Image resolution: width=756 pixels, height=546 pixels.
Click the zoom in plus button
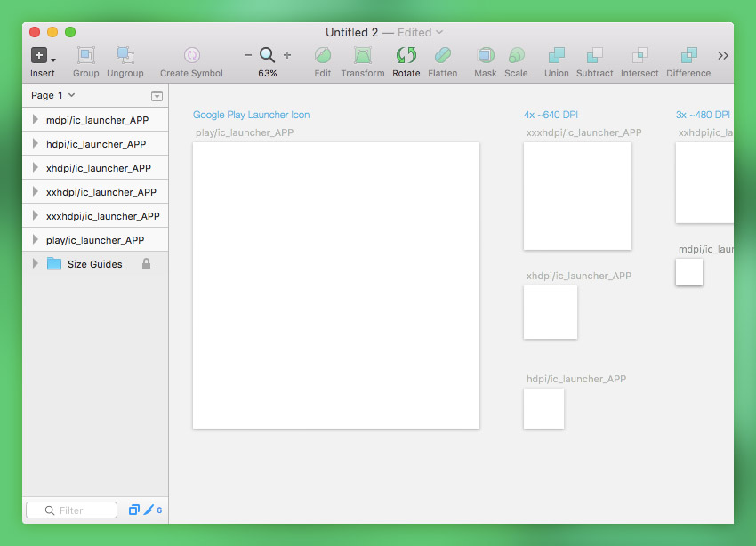(x=286, y=55)
